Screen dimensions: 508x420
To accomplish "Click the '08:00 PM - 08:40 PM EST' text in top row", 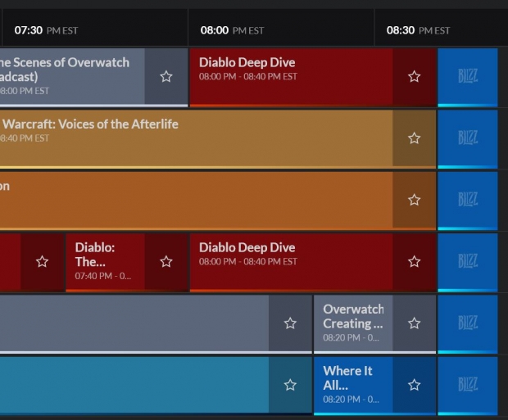I will (x=247, y=76).
